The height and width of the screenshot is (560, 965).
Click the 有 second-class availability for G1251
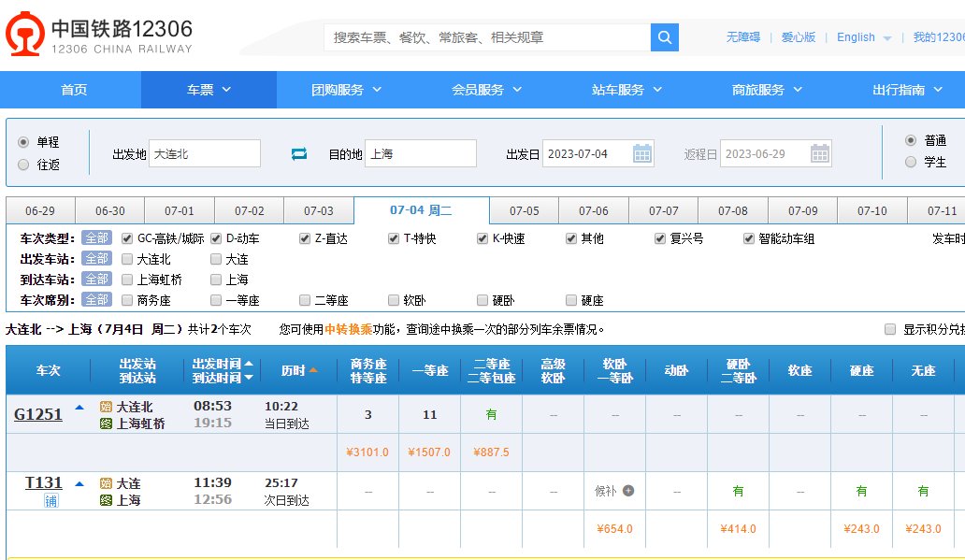tap(491, 414)
